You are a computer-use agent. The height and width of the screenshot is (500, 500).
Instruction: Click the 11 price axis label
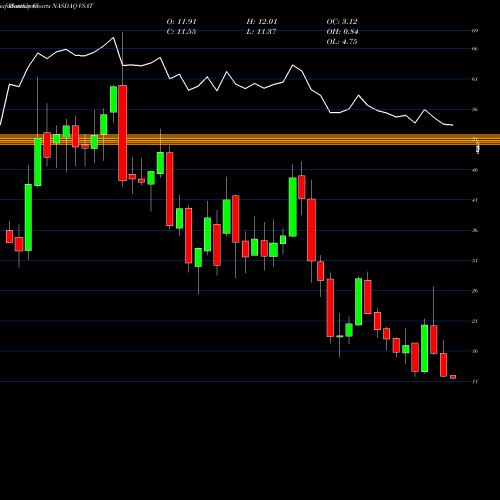point(475,382)
